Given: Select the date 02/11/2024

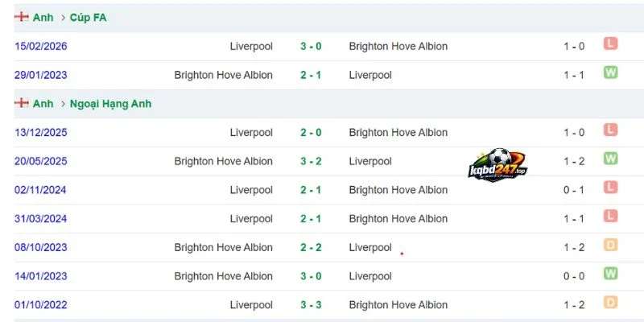Looking at the screenshot, I should click(40, 190).
